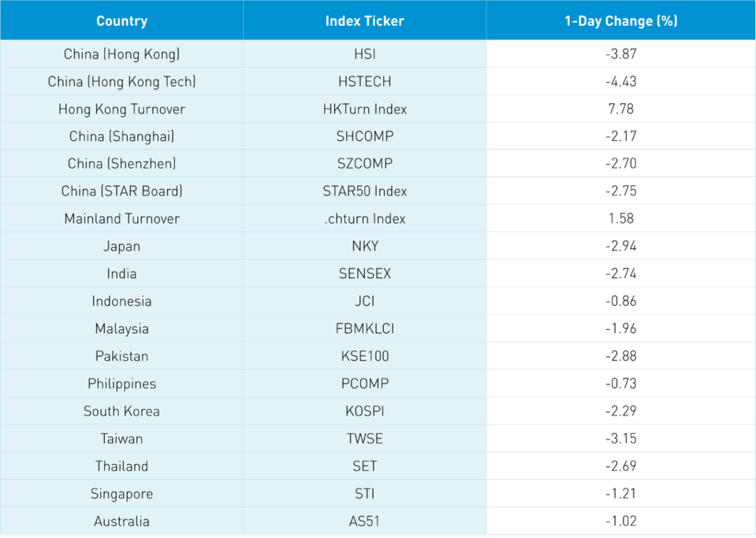Select the Thailand country cell

121,466
